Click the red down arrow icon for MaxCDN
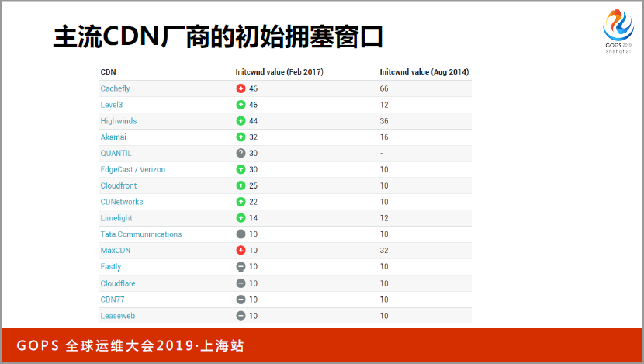 [x=241, y=250]
